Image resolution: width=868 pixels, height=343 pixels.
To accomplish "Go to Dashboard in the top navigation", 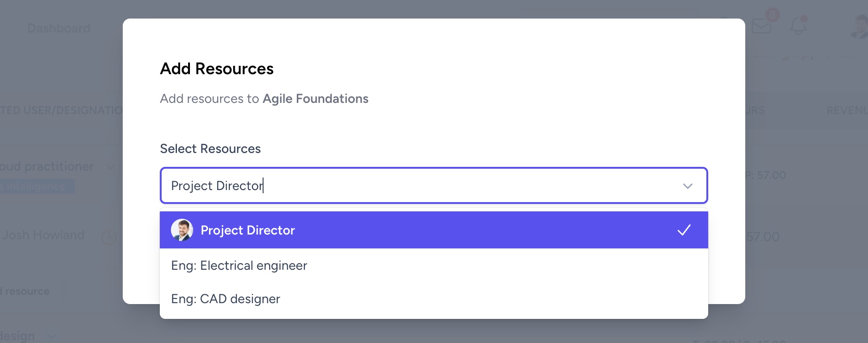I will click(x=59, y=28).
